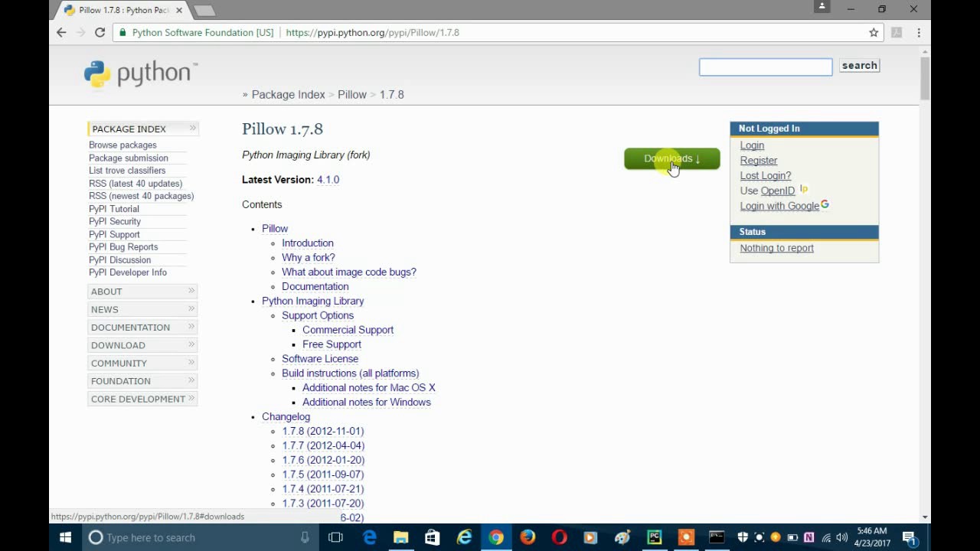Screen dimensions: 980x551
Task: Expand the CORE DEVELOPMENT sidebar menu
Action: [x=143, y=399]
